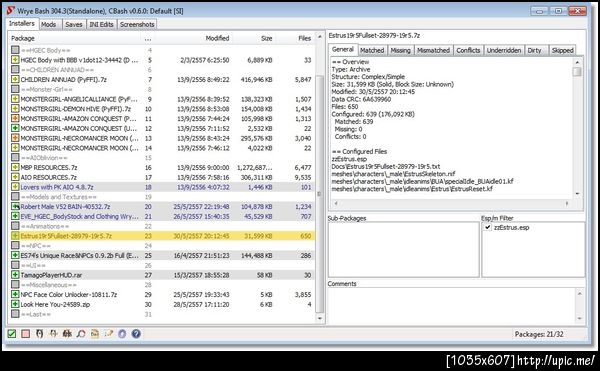Screen dimensions: 600x371
Task: Click the icon beside MONSTERGIRL-ANGELICALLIANCE
Action: pos(15,99)
